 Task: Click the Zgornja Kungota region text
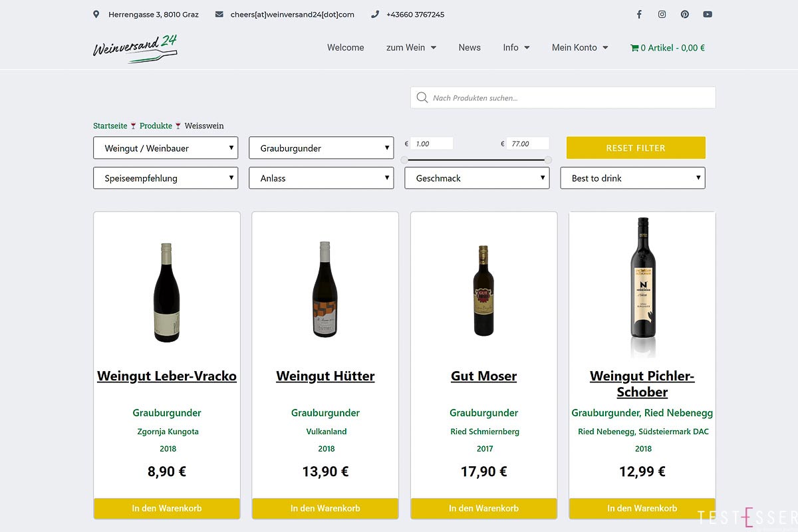point(167,432)
